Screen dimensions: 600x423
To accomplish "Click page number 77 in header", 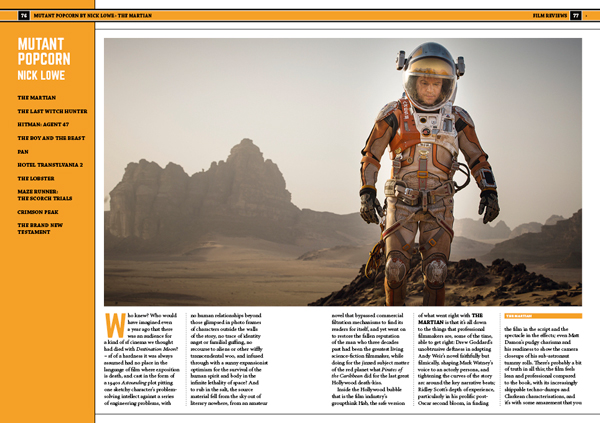I will click(576, 16).
